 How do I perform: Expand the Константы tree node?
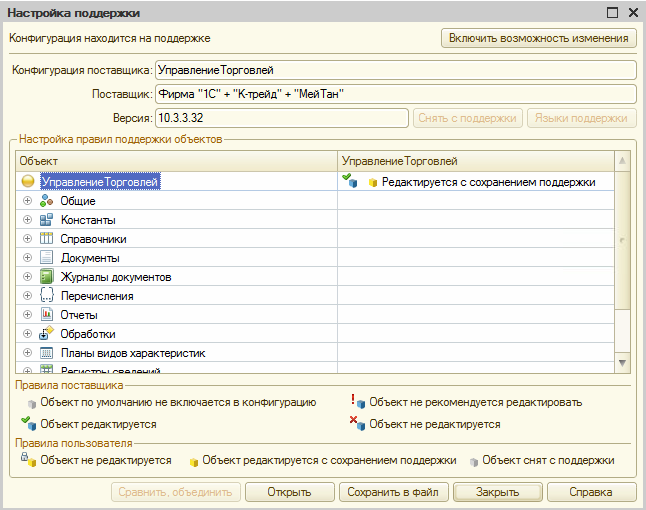(27, 220)
